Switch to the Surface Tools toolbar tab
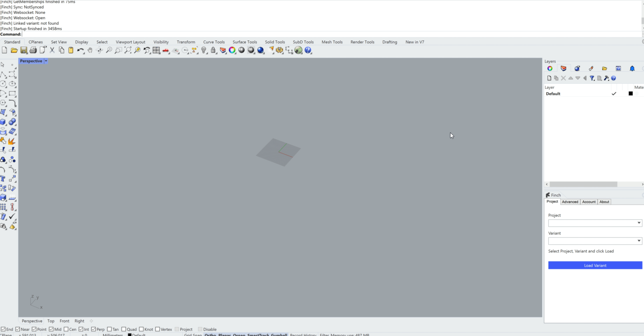This screenshot has width=644, height=336. pyautogui.click(x=245, y=42)
